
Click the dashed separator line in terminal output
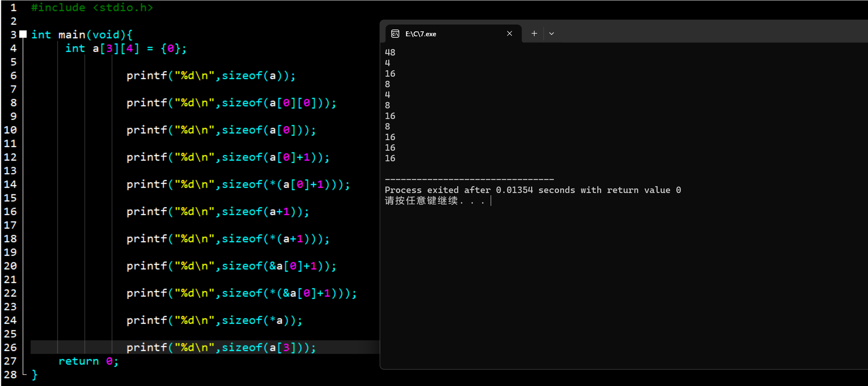coord(470,179)
